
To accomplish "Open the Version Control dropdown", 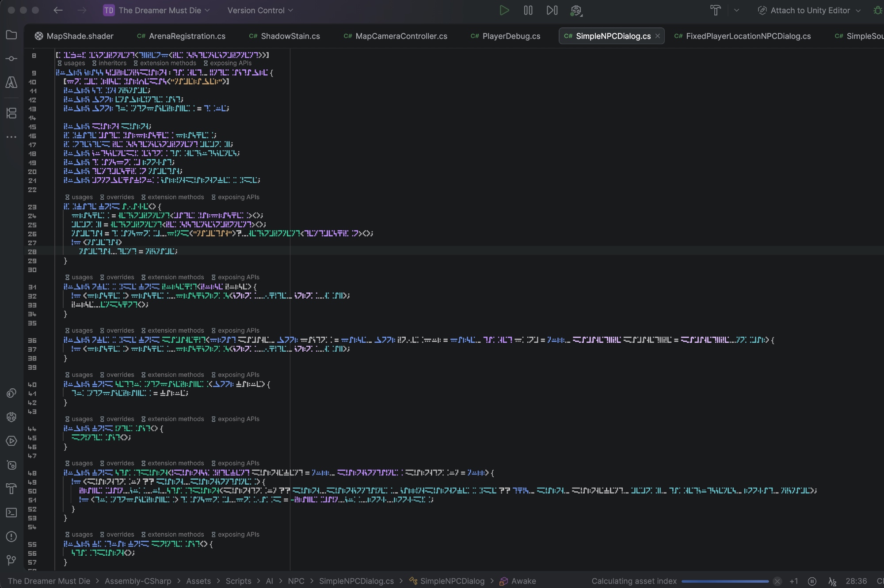I will [x=260, y=10].
